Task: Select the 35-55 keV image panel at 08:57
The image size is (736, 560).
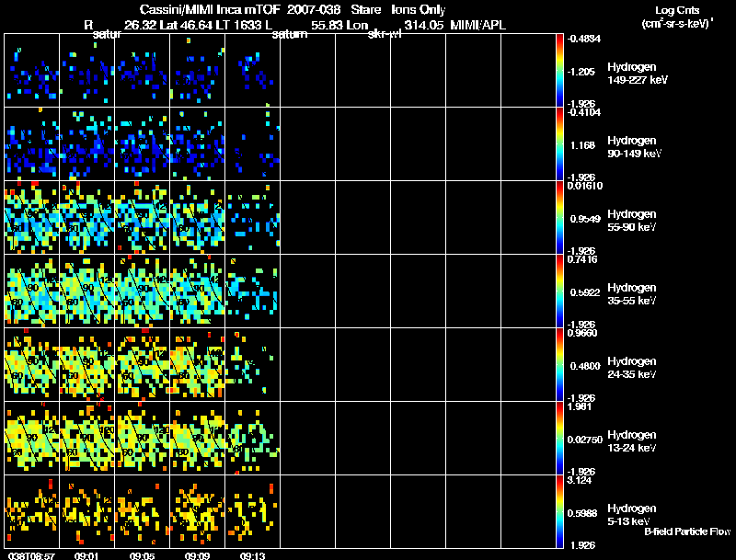Action: (x=32, y=291)
